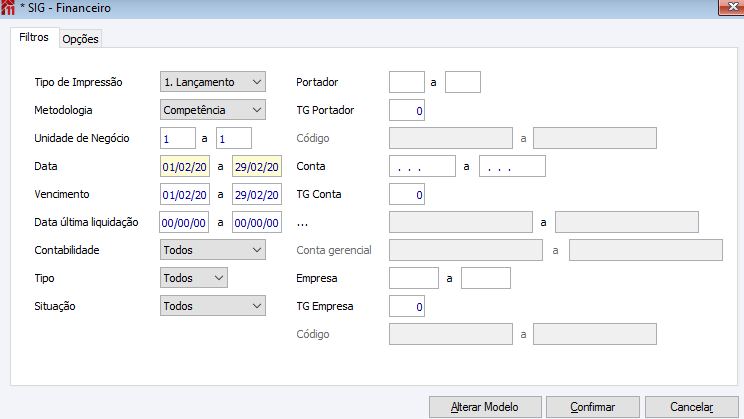The width and height of the screenshot is (744, 419).
Task: Click Data última liquidação start field
Action: (184, 222)
